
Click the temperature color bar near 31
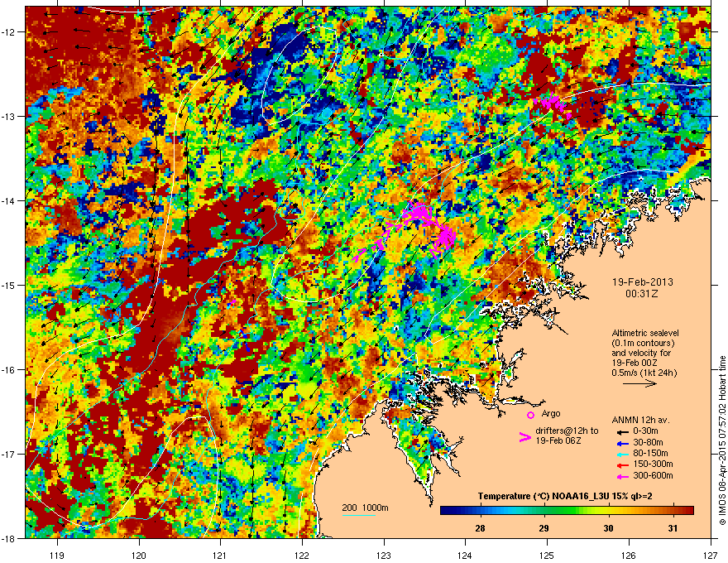673,510
